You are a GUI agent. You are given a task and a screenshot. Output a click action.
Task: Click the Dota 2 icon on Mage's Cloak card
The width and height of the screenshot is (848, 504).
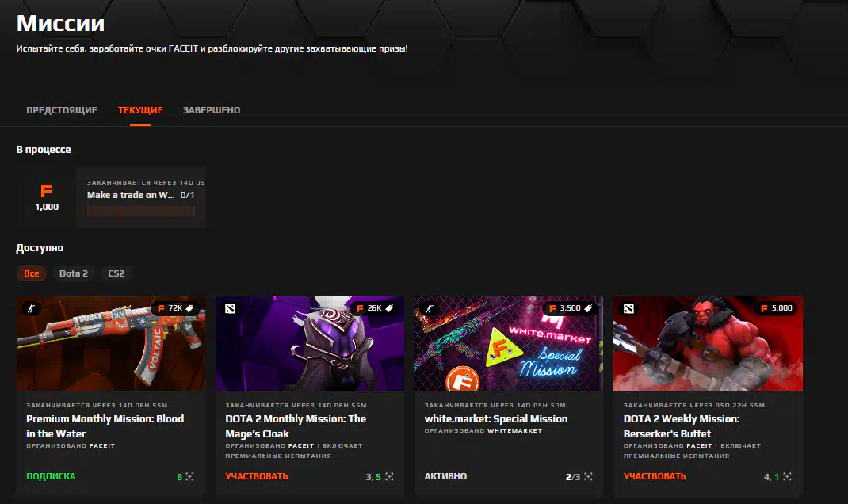pos(231,309)
